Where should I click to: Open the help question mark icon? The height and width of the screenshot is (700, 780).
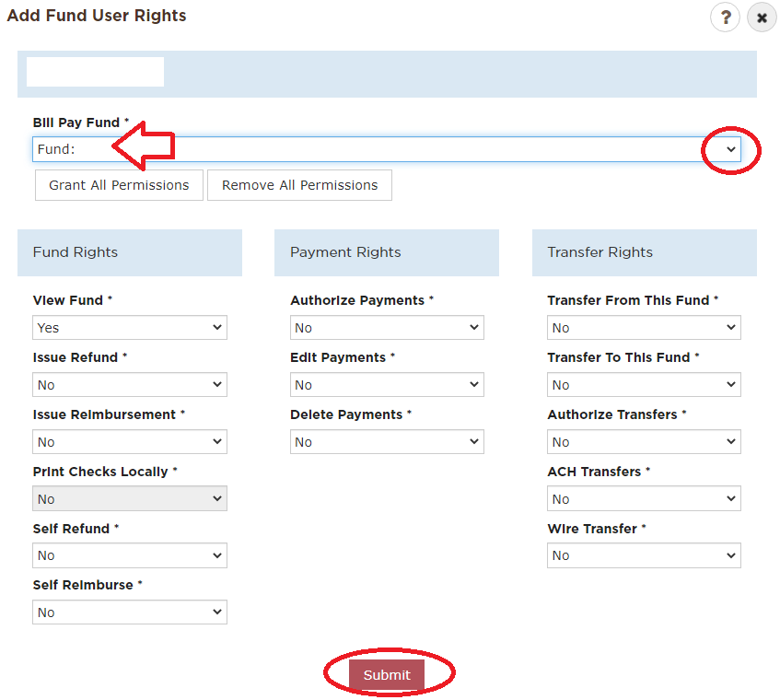pyautogui.click(x=725, y=17)
